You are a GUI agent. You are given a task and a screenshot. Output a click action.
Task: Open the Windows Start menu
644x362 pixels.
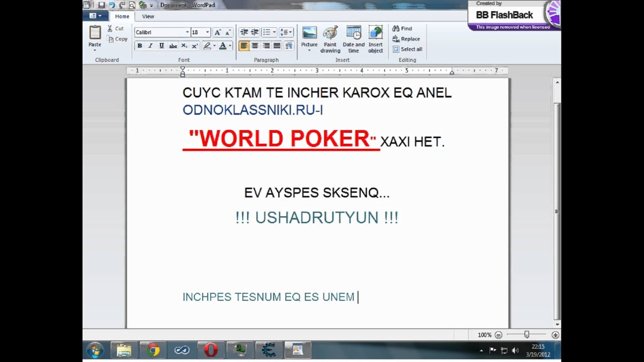click(x=95, y=350)
